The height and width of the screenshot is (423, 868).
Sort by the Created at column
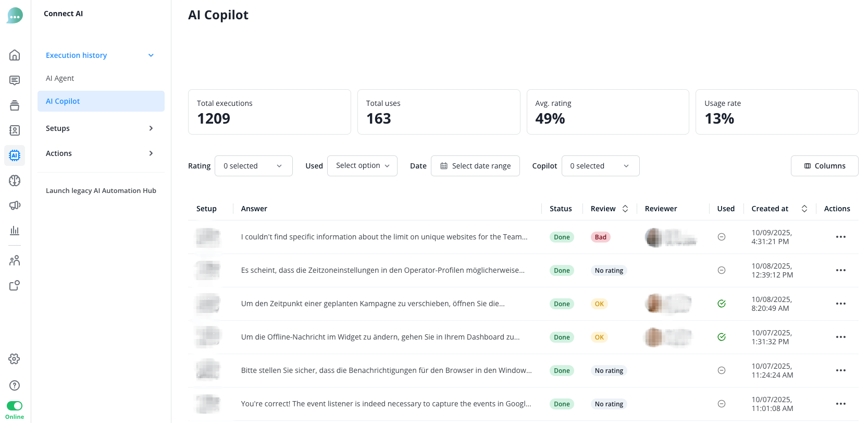804,209
